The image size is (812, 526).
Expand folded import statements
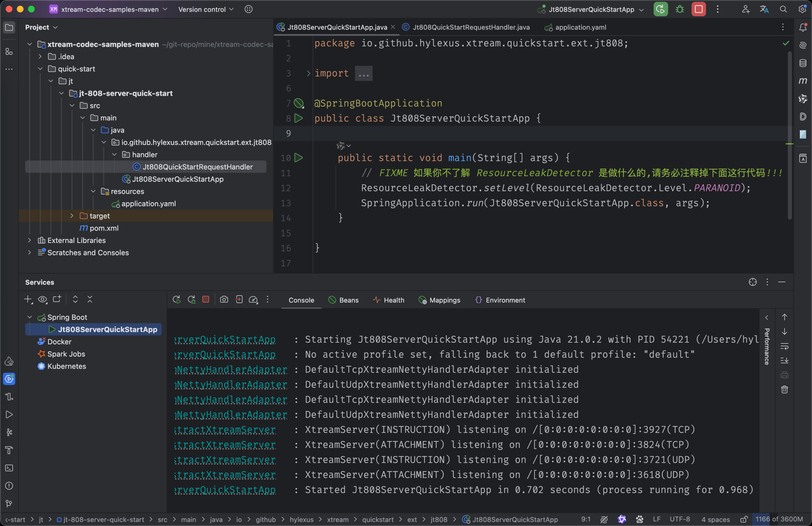pyautogui.click(x=308, y=73)
